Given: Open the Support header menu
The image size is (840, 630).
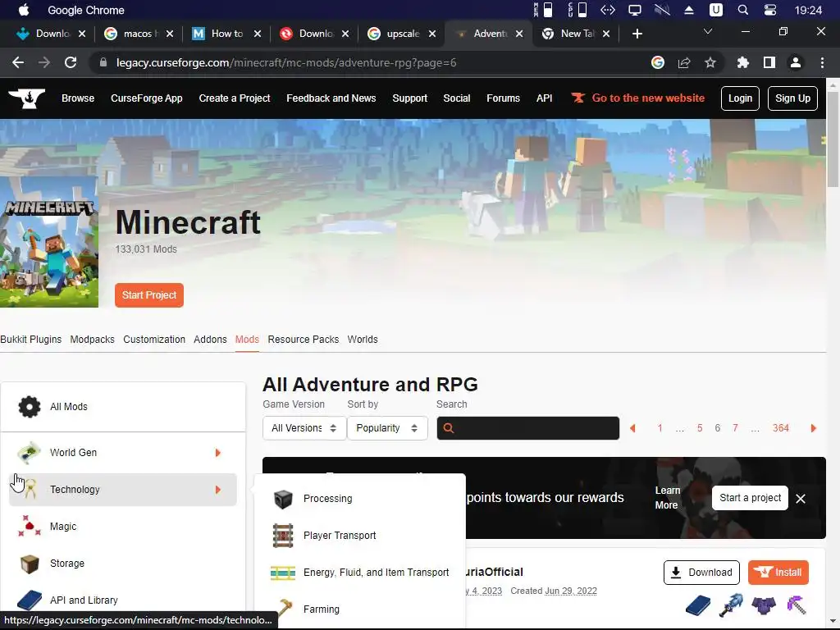Looking at the screenshot, I should (410, 98).
